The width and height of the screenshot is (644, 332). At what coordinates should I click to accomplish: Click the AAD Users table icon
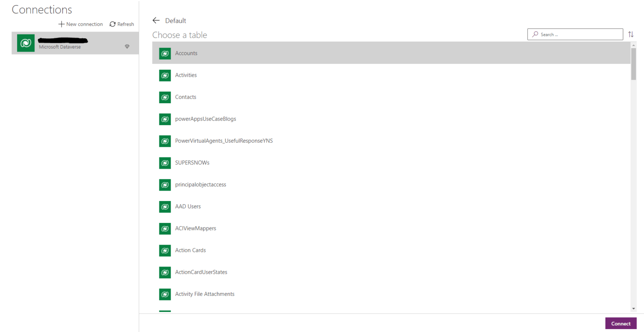(x=165, y=207)
